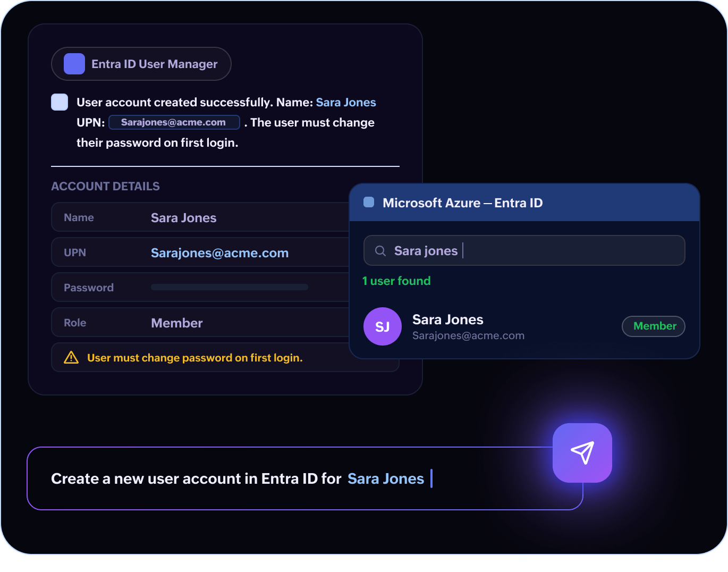Click the prompt box Create a new user account
The height and width of the screenshot is (572, 728).
(305, 478)
